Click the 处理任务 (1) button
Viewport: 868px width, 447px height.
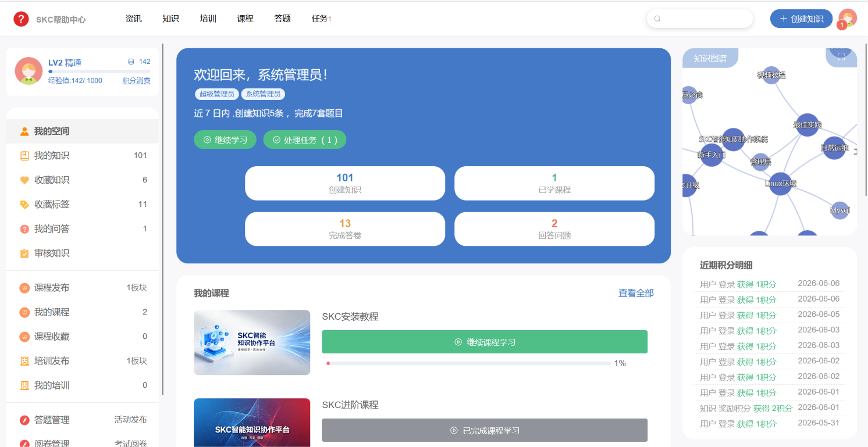click(x=305, y=140)
